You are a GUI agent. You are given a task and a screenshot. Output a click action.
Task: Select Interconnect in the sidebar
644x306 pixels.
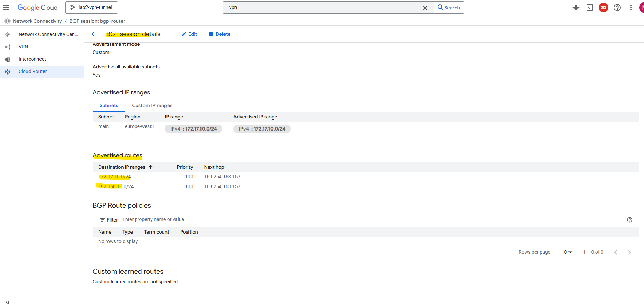pyautogui.click(x=32, y=59)
